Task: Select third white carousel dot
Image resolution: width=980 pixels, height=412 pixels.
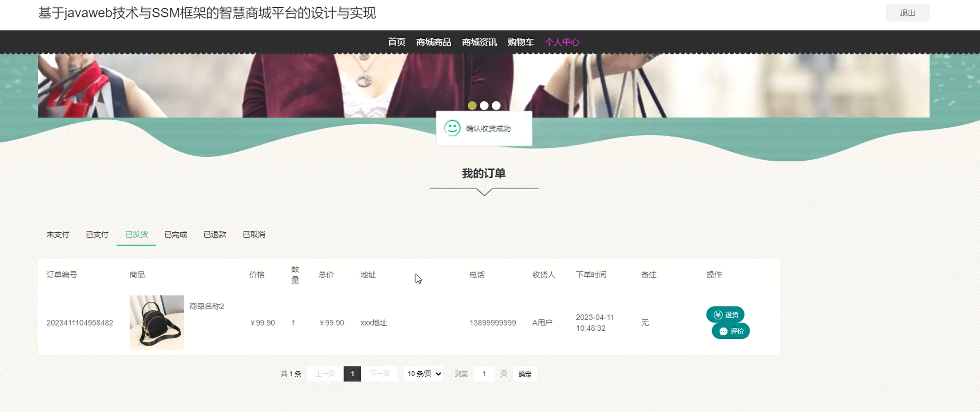Action: (496, 105)
